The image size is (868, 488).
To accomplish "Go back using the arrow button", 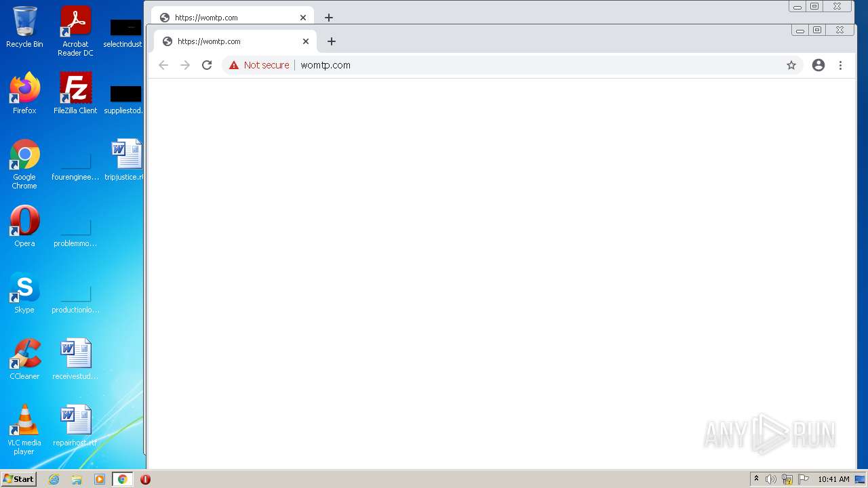I will coord(163,65).
